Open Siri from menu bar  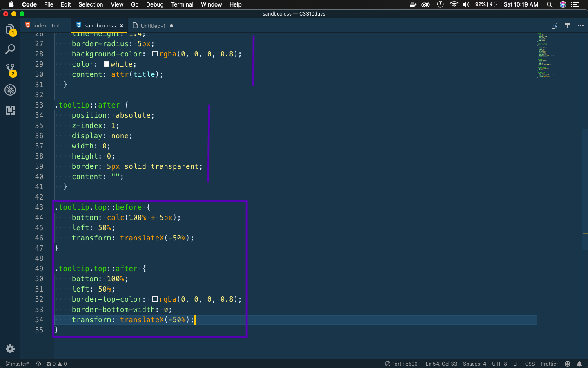coord(563,4)
